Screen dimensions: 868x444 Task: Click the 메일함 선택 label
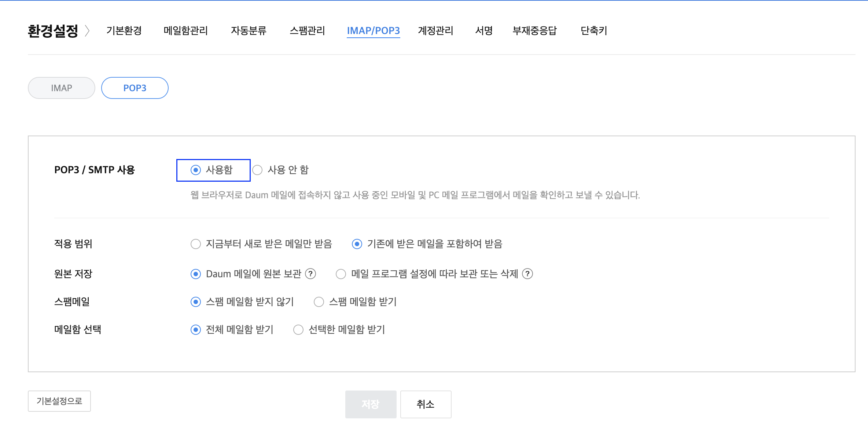(x=78, y=330)
